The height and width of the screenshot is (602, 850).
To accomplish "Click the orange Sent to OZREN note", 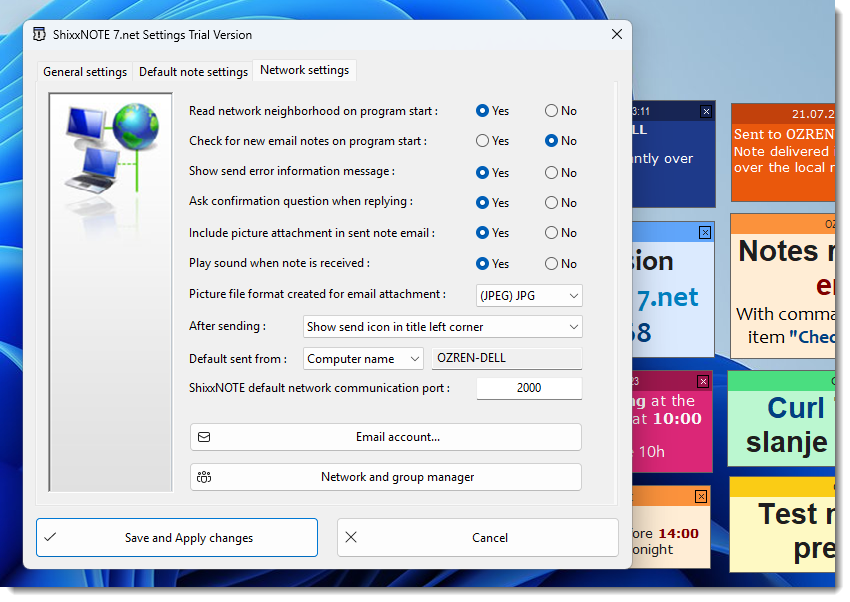I will (783, 153).
